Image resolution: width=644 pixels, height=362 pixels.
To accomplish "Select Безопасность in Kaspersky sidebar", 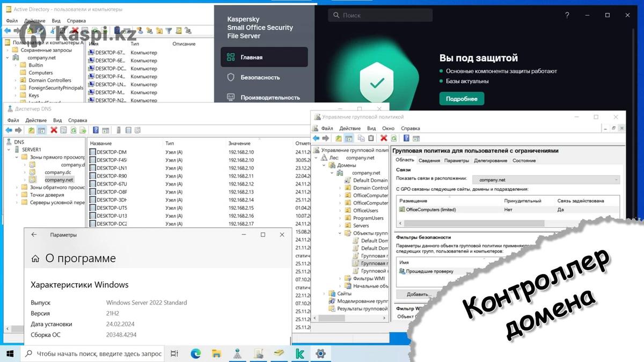I will [x=260, y=77].
